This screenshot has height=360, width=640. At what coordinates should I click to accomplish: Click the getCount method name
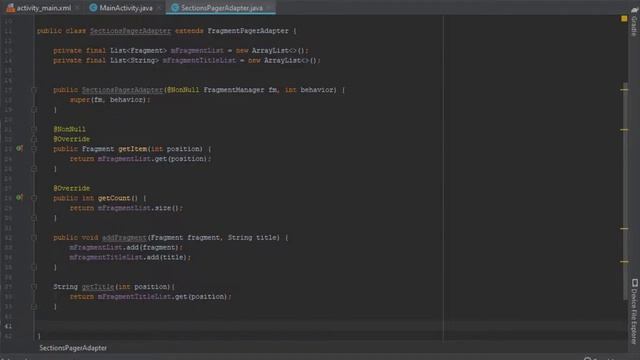click(x=114, y=198)
